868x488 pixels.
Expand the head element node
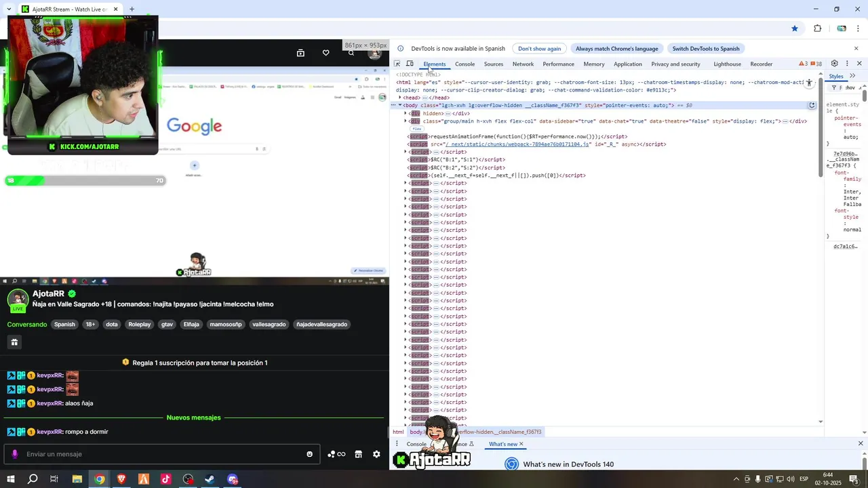pyautogui.click(x=399, y=98)
